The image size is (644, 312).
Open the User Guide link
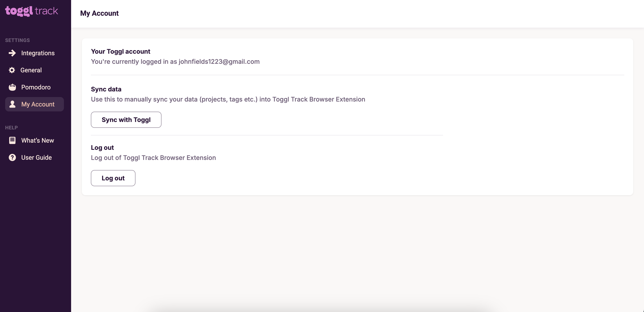point(35,157)
